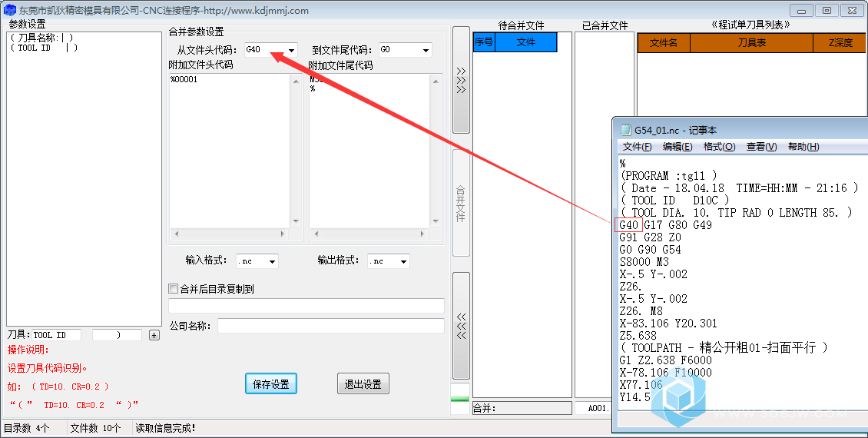
Task: Click the 合并文件 vertical button
Action: click(461, 203)
